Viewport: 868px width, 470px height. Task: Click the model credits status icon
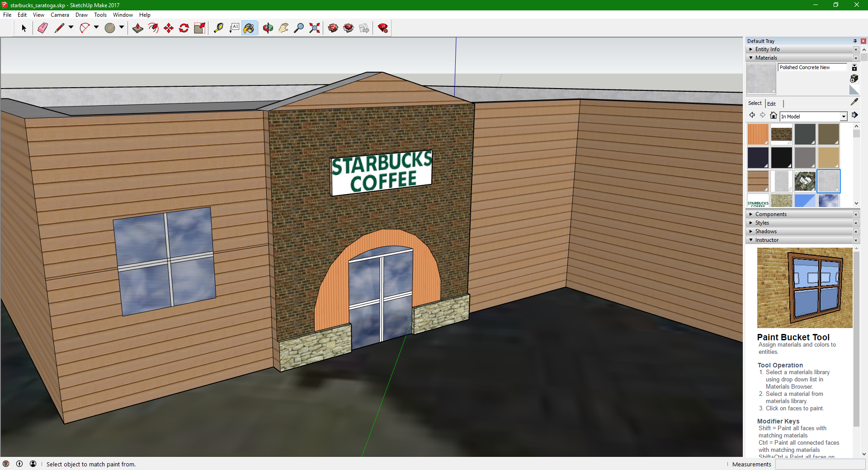pos(19,464)
